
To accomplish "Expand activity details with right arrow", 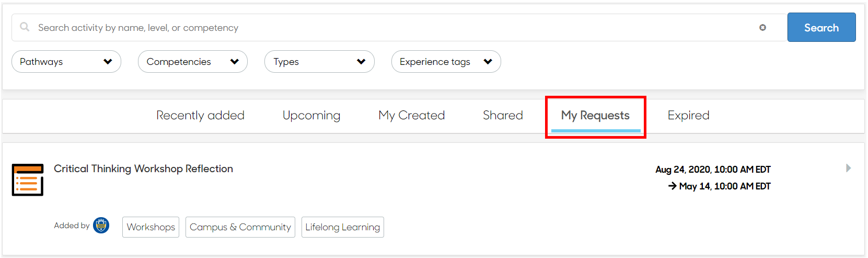I will pyautogui.click(x=849, y=168).
